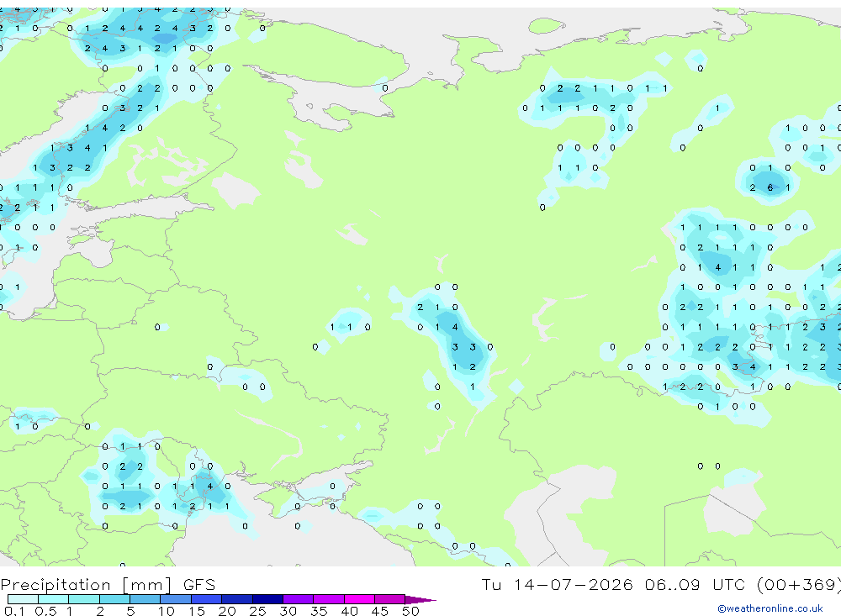Click the 20–25 mm dark blue swatch
The height and width of the screenshot is (616, 841).
(236, 599)
